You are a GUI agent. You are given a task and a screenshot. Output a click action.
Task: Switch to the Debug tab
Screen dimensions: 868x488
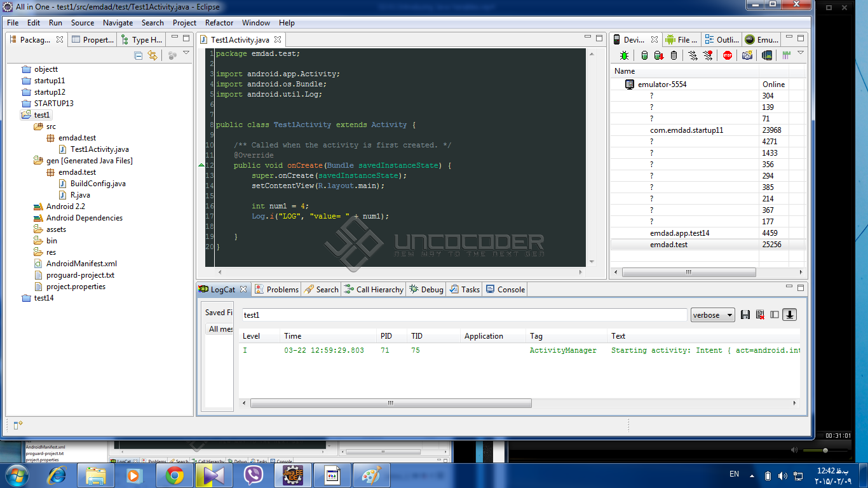coord(426,290)
